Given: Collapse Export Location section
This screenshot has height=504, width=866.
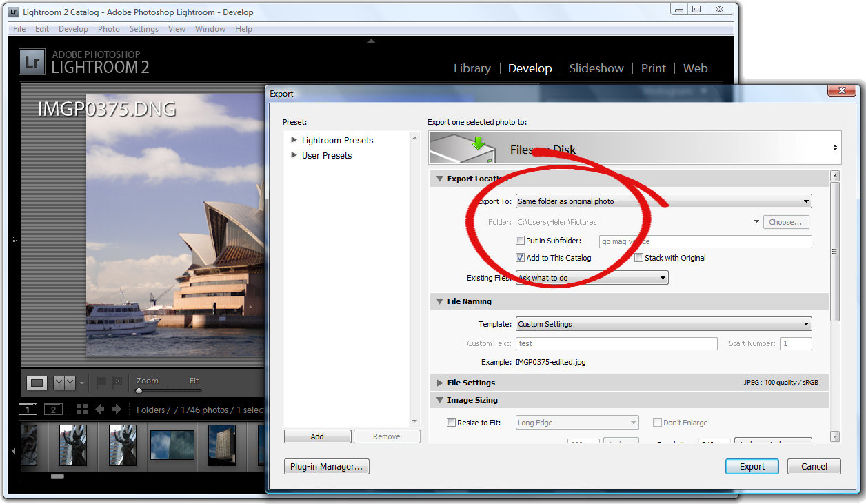Looking at the screenshot, I should [439, 179].
